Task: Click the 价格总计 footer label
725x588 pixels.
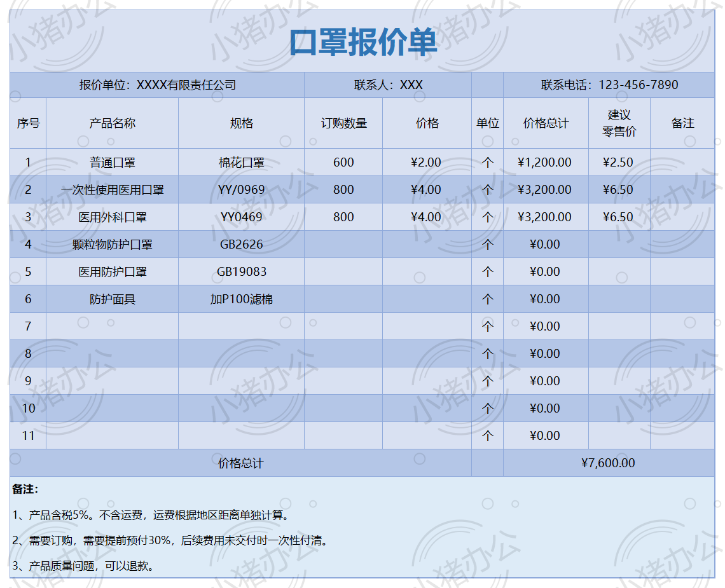Action: [240, 463]
